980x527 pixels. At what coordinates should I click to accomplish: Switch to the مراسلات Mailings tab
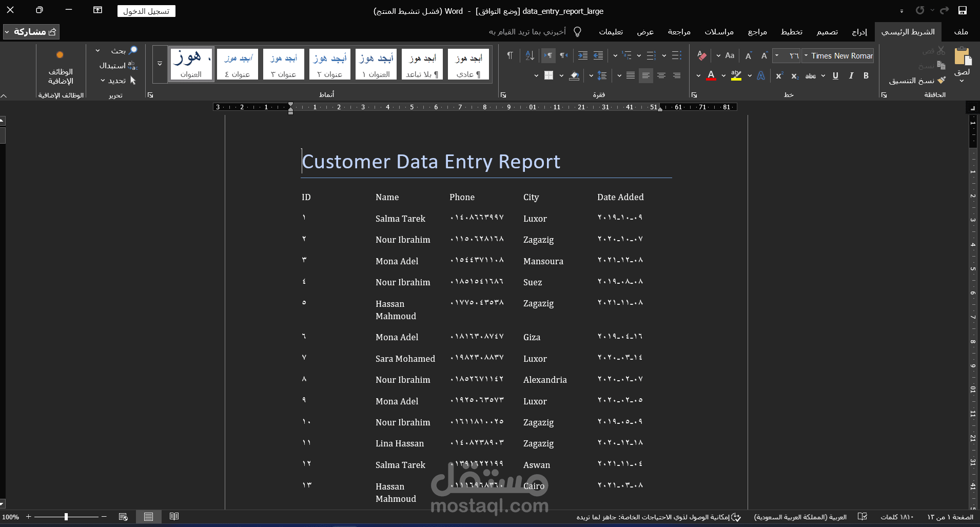pyautogui.click(x=719, y=32)
